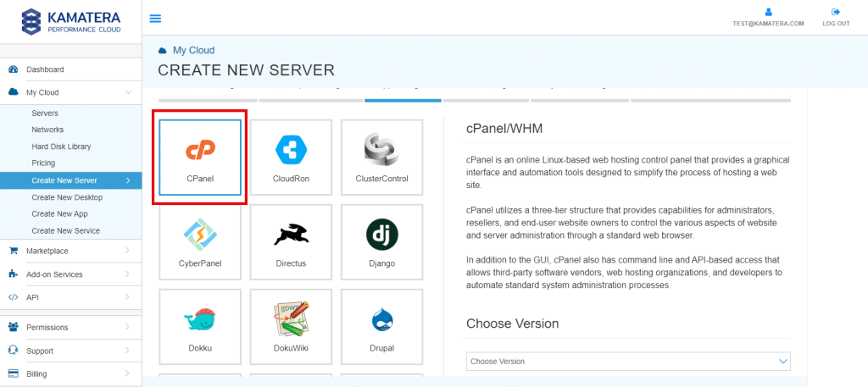The height and width of the screenshot is (387, 868).
Task: Select the Directus app tile
Action: pyautogui.click(x=291, y=241)
